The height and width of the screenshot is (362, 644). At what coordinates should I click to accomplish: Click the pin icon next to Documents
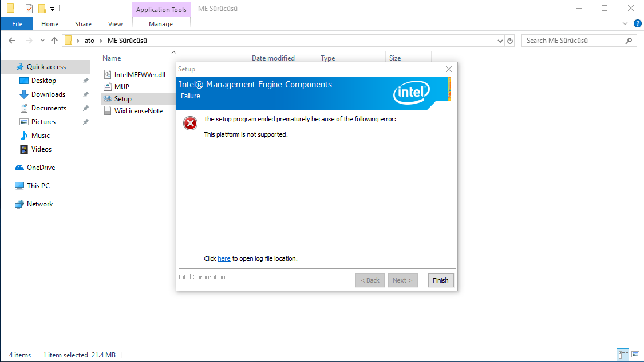[85, 108]
